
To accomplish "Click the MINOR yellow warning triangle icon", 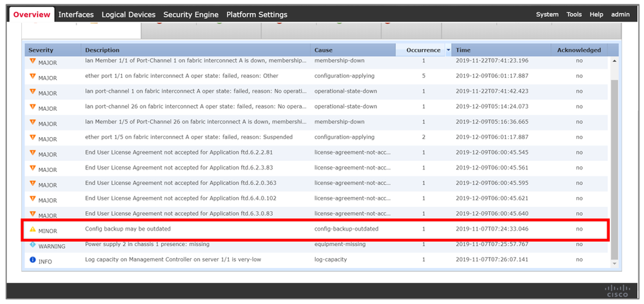I will [33, 229].
